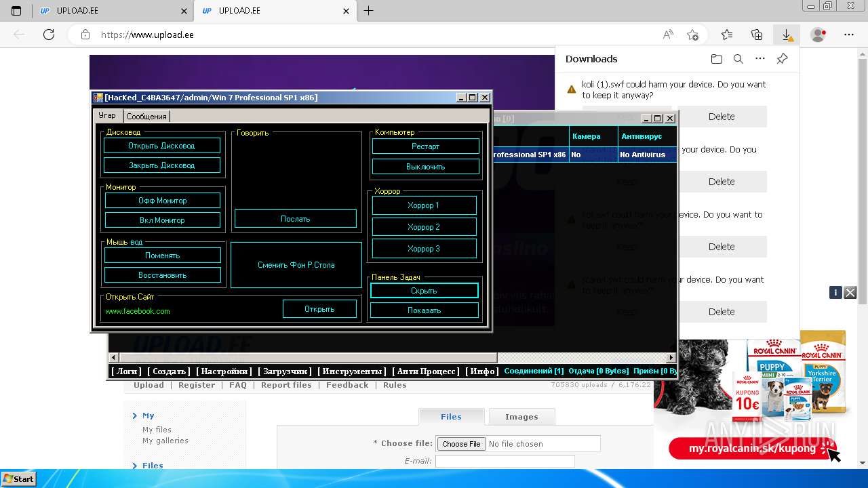Click Закрыть Дисковод button
Image resolution: width=868 pixels, height=488 pixels.
click(161, 165)
